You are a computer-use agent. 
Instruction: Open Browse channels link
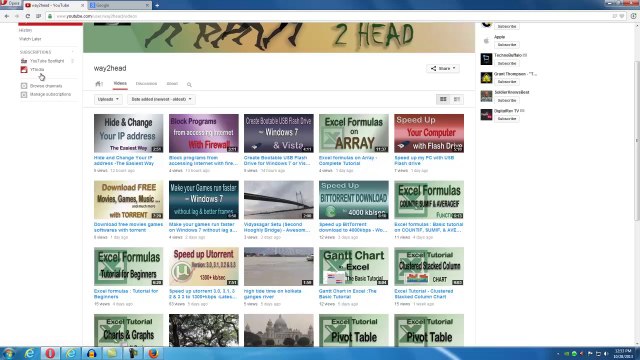(46, 86)
